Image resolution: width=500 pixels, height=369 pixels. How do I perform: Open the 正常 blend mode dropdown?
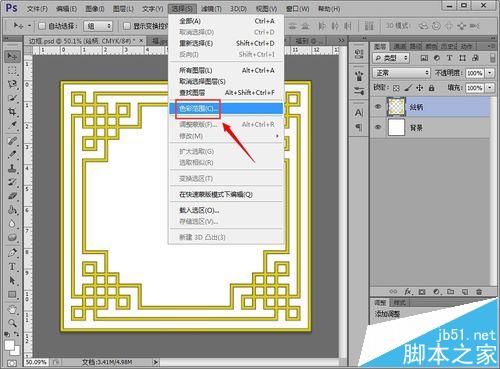[401, 73]
